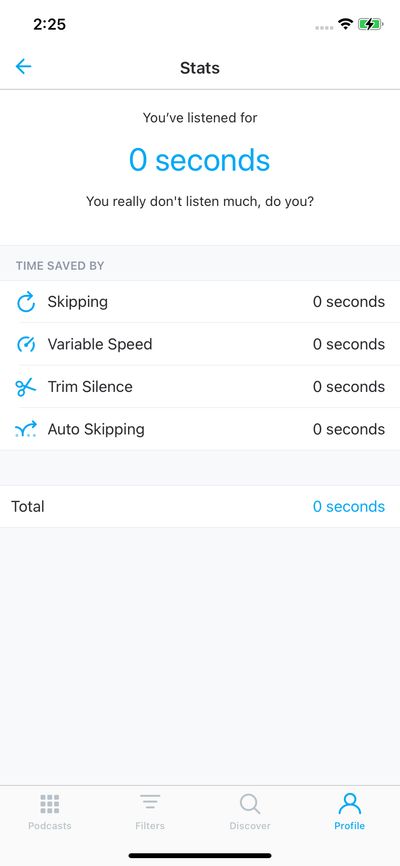
Task: Click the Auto Skipping arrow icon
Action: coord(26,429)
